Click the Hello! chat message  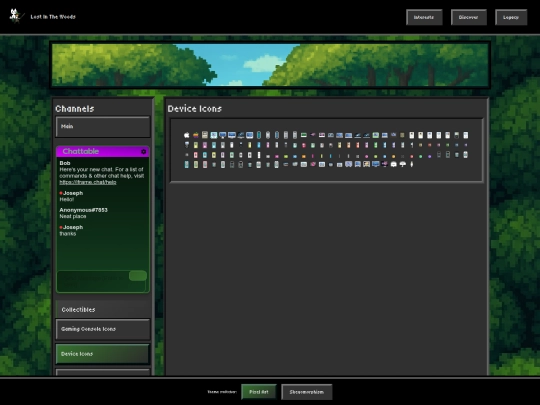pos(66,199)
